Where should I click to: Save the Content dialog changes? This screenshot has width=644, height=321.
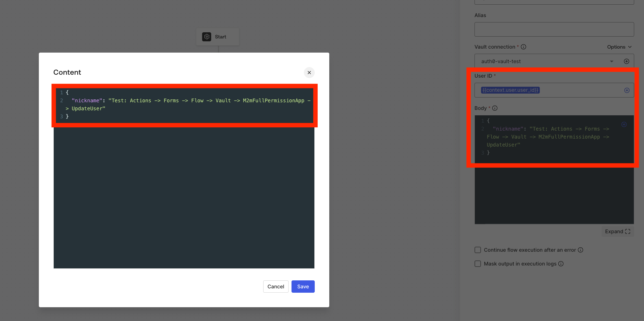coord(303,287)
